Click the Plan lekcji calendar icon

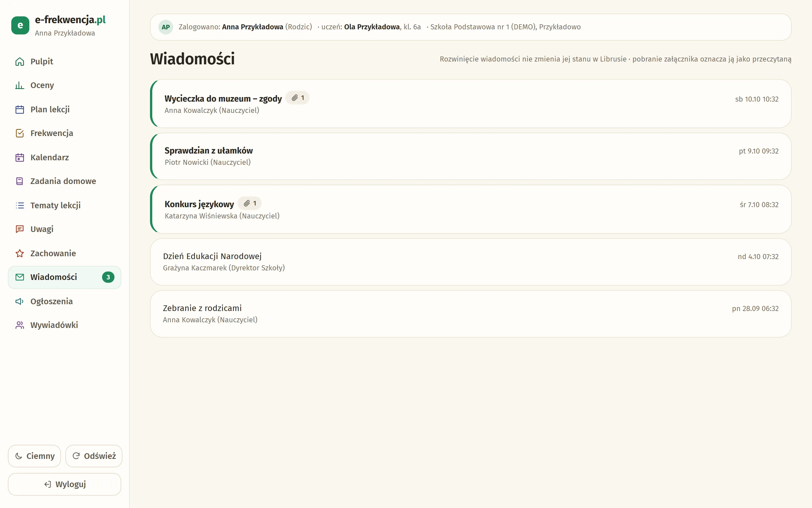point(20,110)
